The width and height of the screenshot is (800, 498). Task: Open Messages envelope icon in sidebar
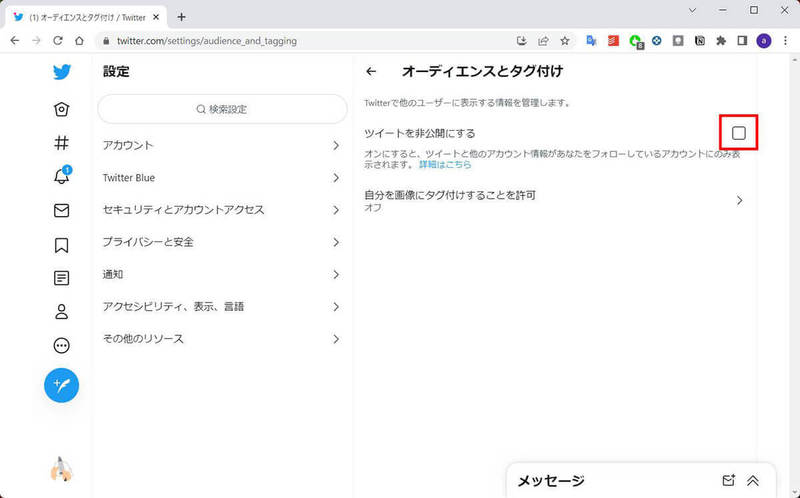point(62,210)
